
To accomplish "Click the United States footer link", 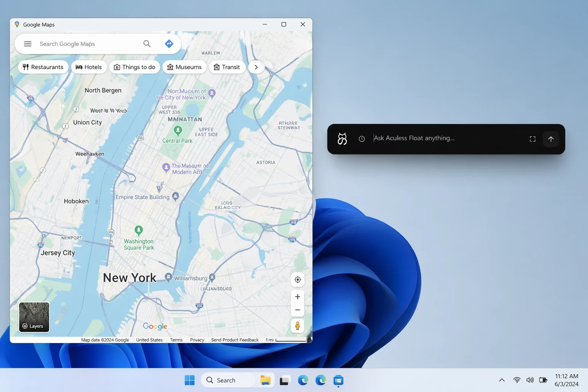I will [149, 340].
